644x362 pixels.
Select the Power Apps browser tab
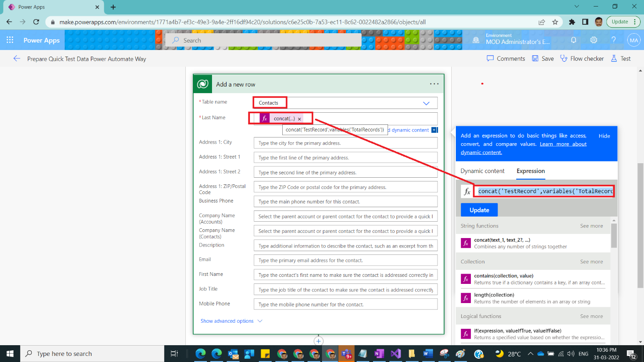(51, 7)
